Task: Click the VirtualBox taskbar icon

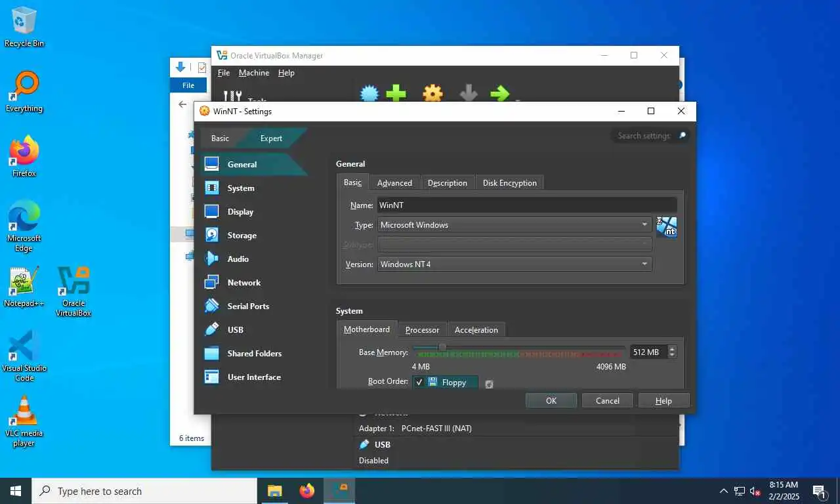Action: [340, 491]
